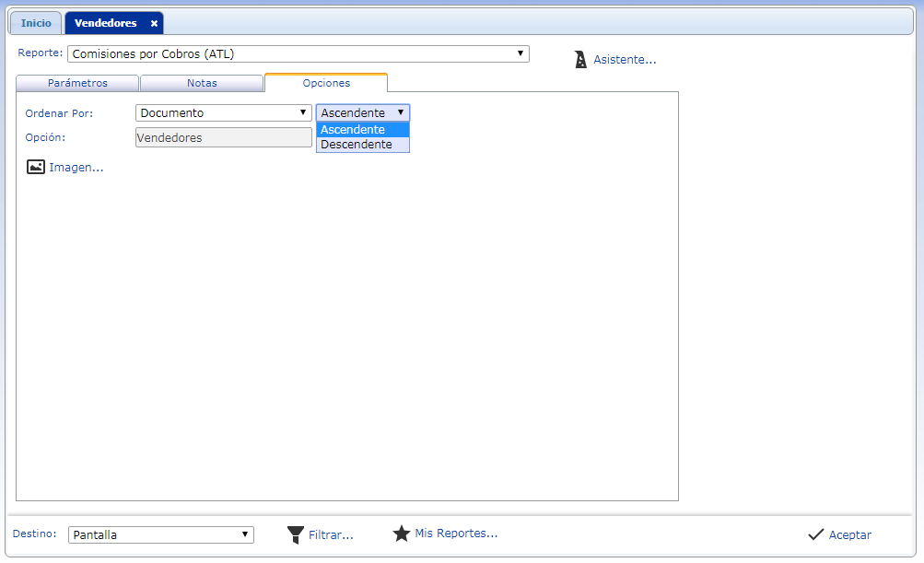Select Descendente from the open list

click(x=357, y=145)
